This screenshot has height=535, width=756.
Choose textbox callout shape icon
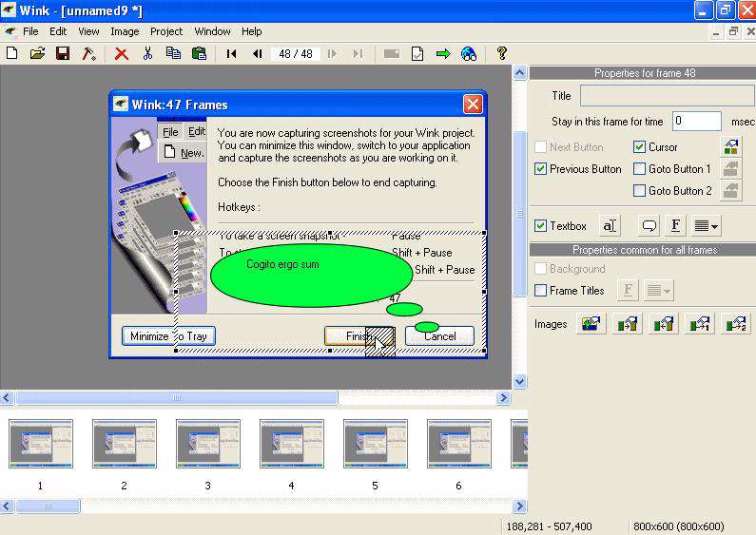pos(649,225)
